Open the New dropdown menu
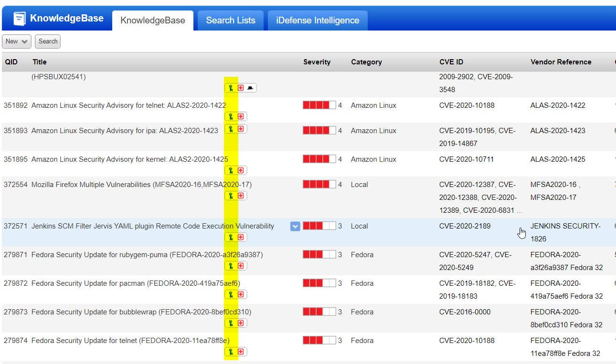616x364 pixels. (16, 42)
